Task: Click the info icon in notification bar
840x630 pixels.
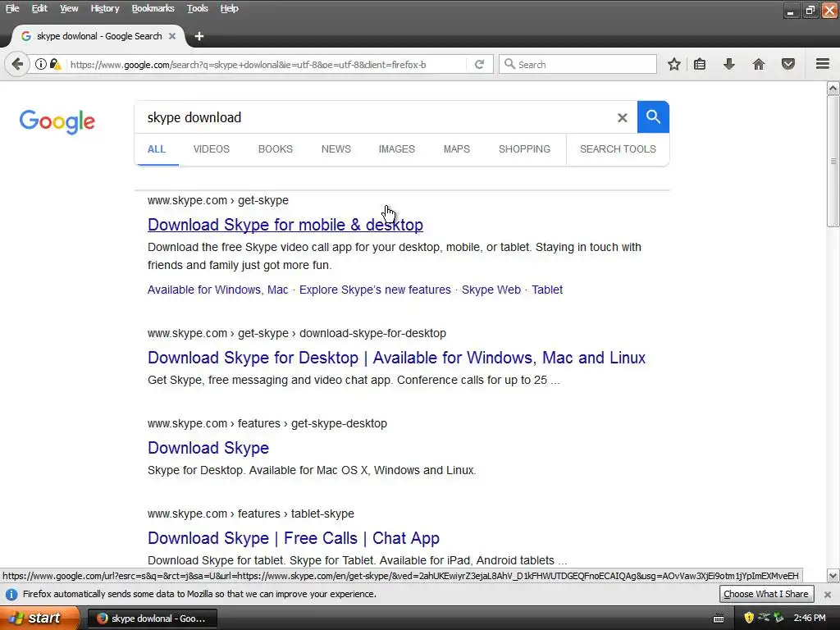Action: pyautogui.click(x=11, y=594)
